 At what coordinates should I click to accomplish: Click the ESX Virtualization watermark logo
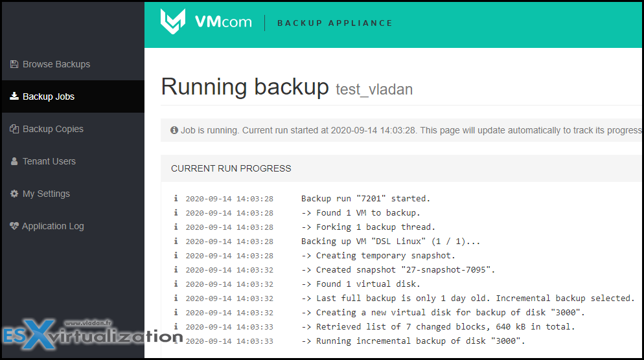[x=92, y=334]
